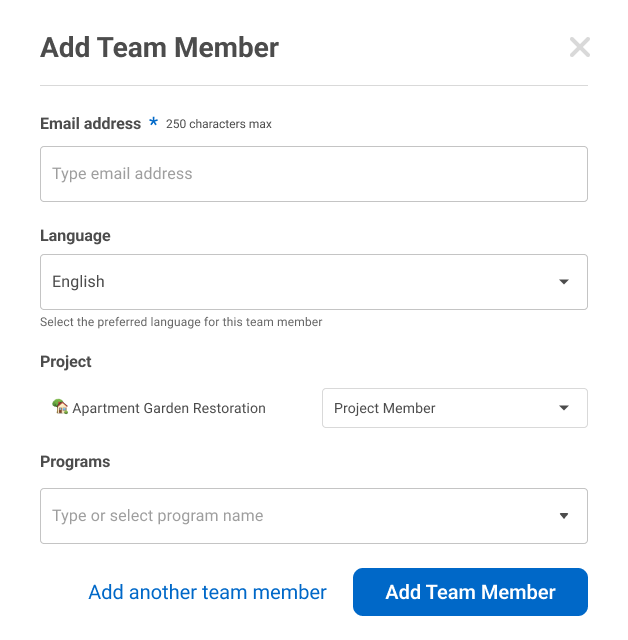The image size is (628, 640).
Task: Expand the Programs list via its arrow
Action: tap(564, 516)
